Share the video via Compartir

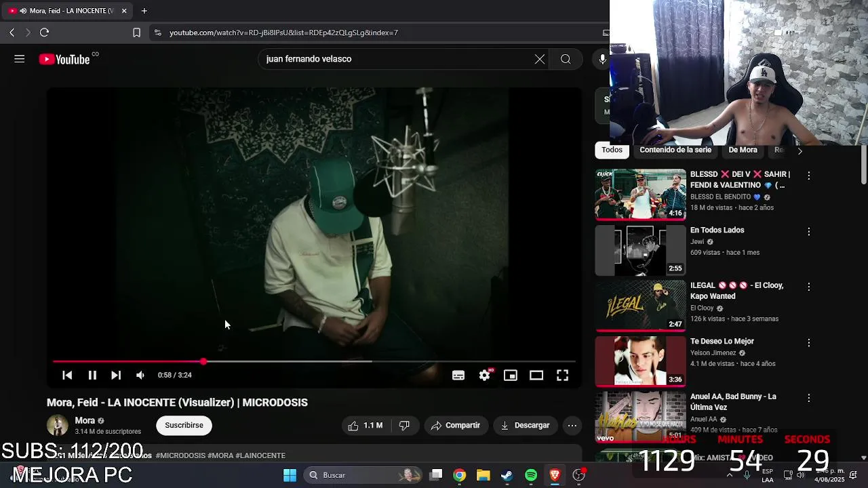(456, 425)
